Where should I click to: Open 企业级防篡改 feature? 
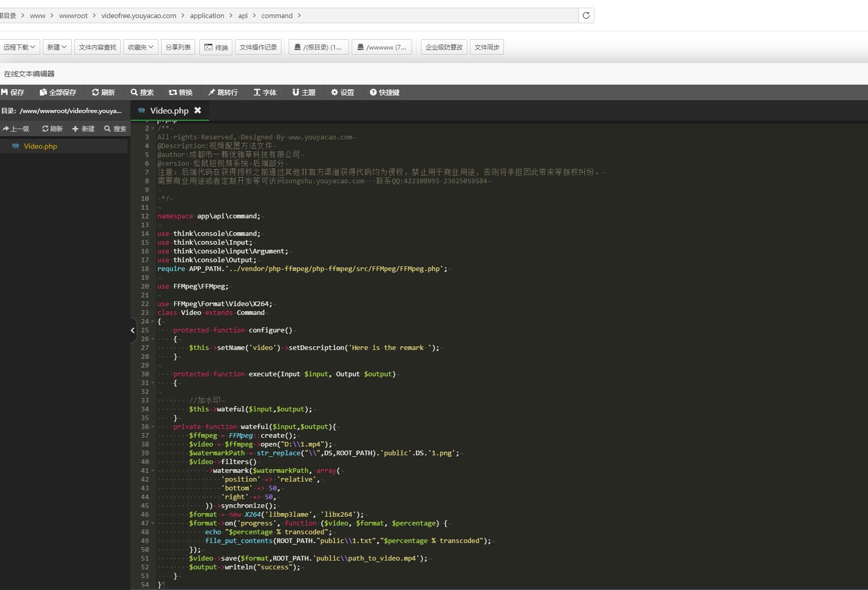pyautogui.click(x=444, y=47)
